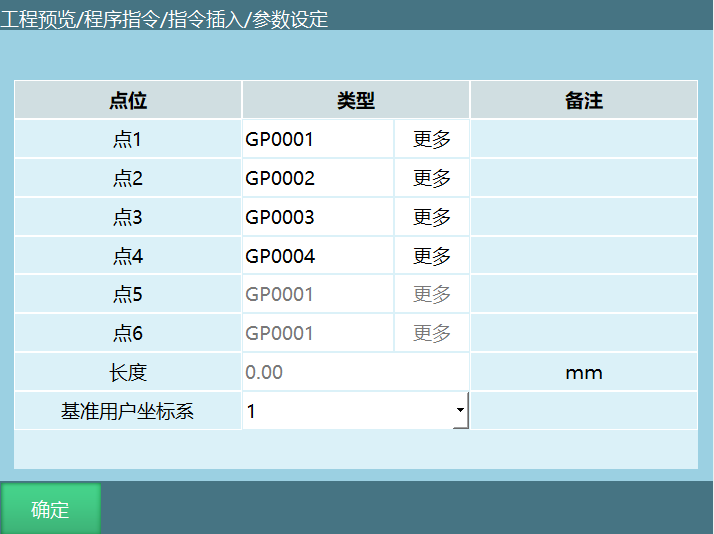Click the 类型 column header
This screenshot has width=714, height=534.
tap(355, 101)
